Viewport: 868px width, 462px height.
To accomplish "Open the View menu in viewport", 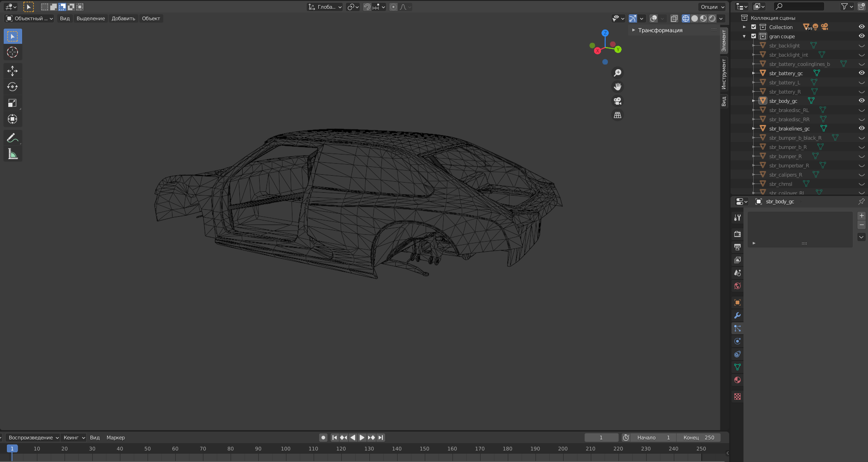I will pos(65,19).
